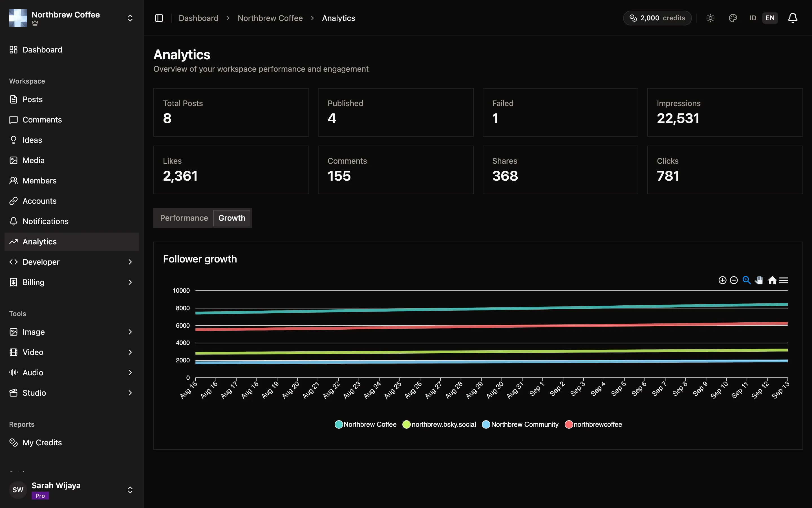Click the Northbrew Coffee breadcrumb link
The image size is (812, 508).
click(270, 18)
